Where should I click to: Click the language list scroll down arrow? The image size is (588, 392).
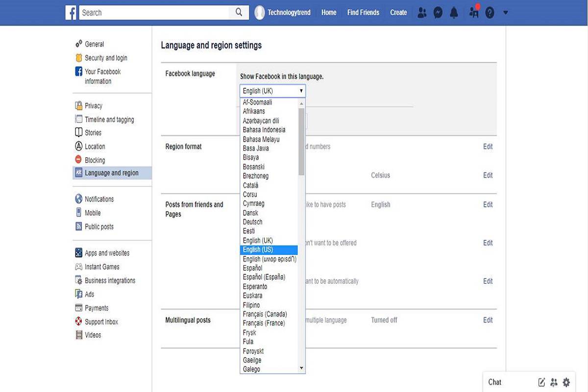301,368
